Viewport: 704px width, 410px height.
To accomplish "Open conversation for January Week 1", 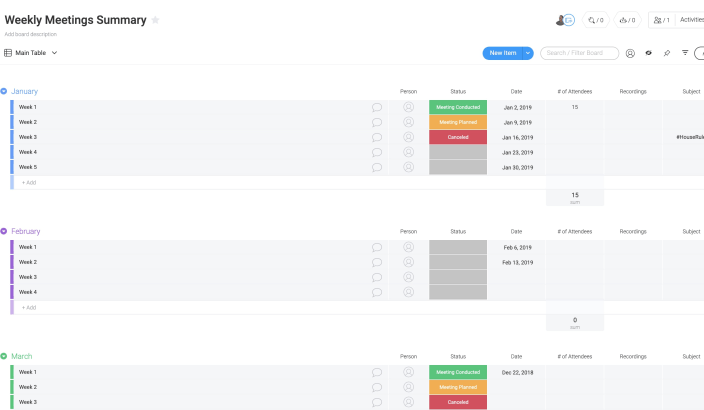I will [x=377, y=107].
